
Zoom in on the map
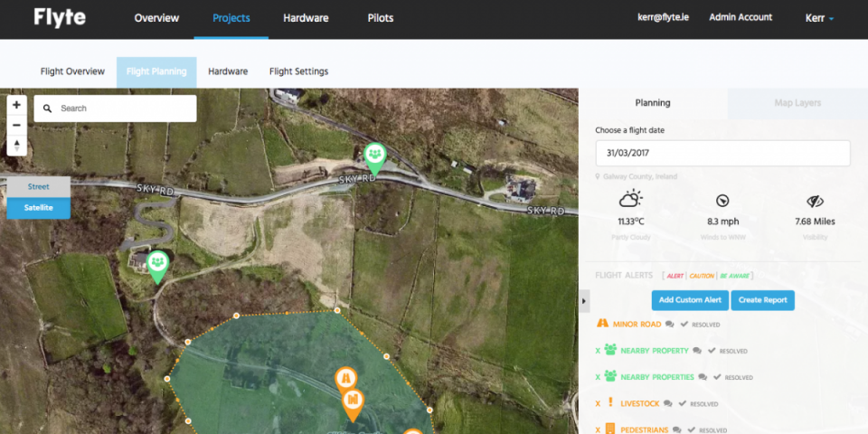(16, 105)
